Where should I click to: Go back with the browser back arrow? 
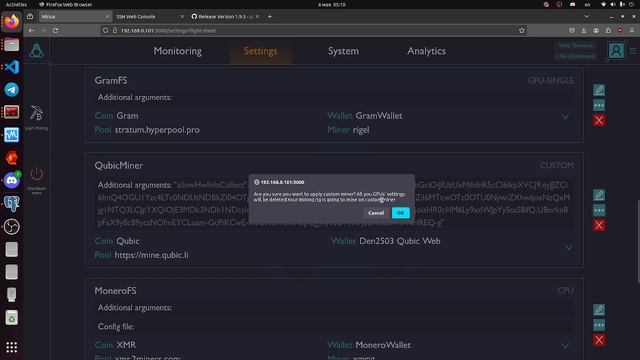pyautogui.click(x=31, y=31)
